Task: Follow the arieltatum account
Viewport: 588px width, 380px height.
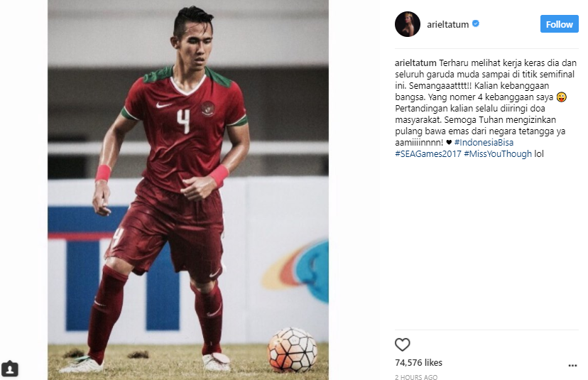Action: pyautogui.click(x=559, y=24)
